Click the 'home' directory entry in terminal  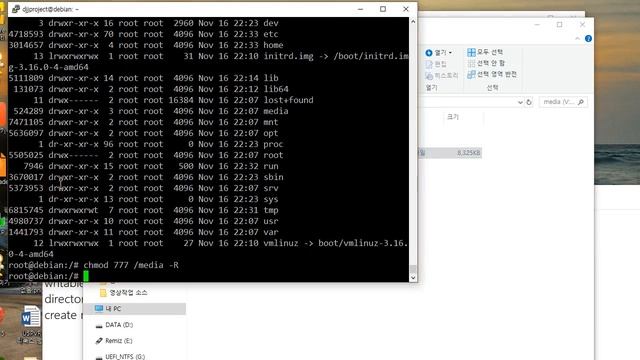tap(273, 45)
